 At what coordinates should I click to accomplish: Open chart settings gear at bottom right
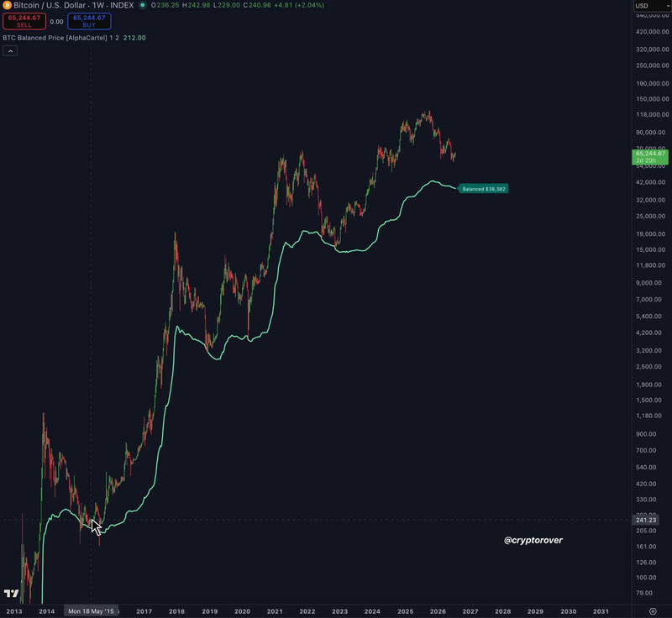pyautogui.click(x=653, y=611)
